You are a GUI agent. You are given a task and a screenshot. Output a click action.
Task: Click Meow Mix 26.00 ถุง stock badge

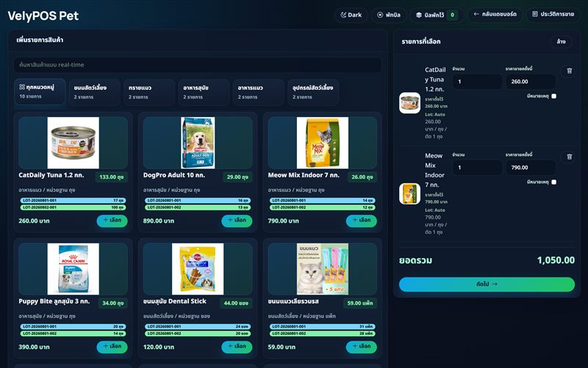point(362,177)
